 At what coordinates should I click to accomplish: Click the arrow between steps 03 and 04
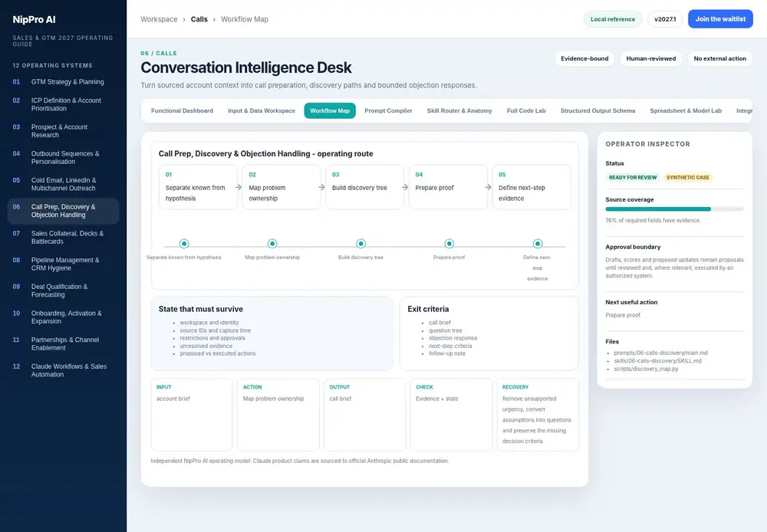point(405,187)
